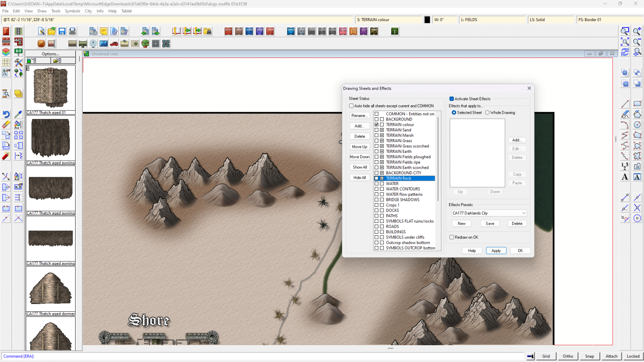Image resolution: width=644 pixels, height=362 pixels.
Task: Open the Draw menu
Action: coord(42,11)
